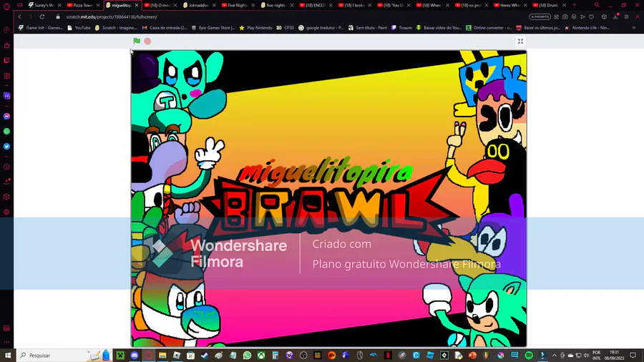Open Steam from the taskbar

(205, 355)
